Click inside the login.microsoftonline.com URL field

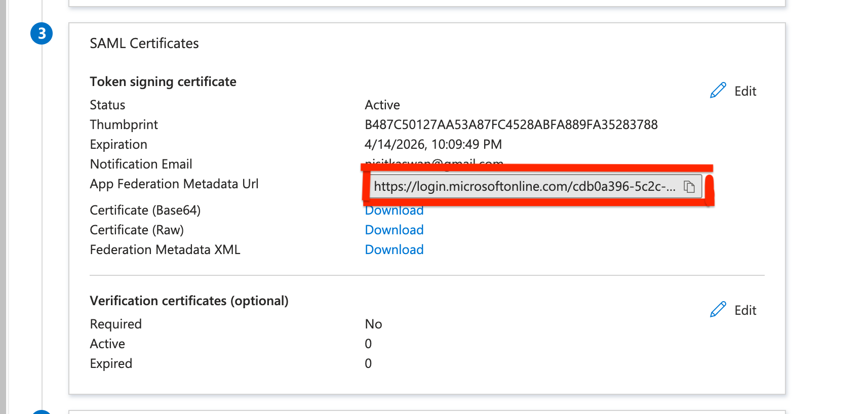(x=524, y=187)
